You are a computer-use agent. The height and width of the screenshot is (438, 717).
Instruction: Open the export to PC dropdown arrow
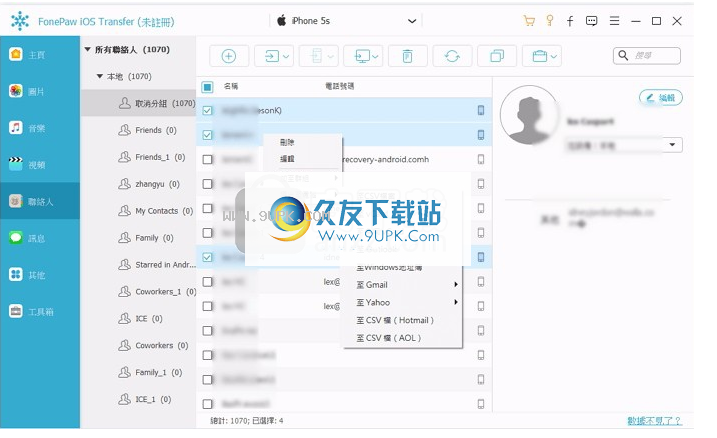[375, 57]
